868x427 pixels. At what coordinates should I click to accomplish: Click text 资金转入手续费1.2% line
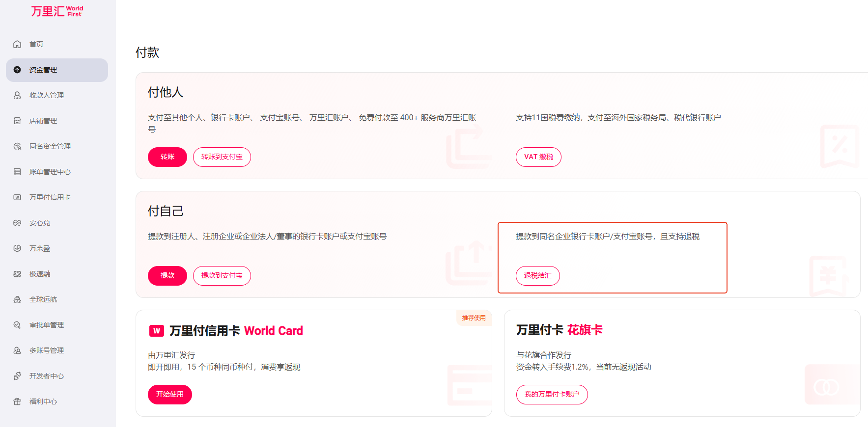pos(584,367)
